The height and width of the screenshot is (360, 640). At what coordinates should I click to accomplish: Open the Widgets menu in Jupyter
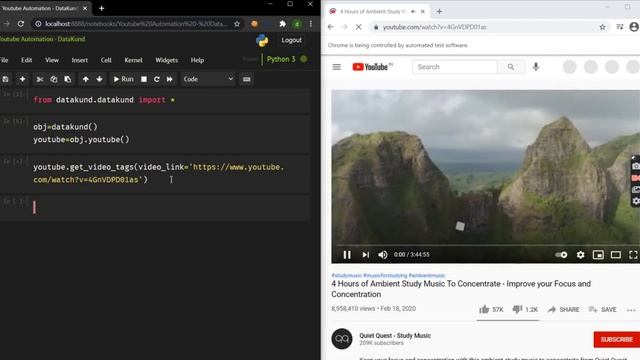point(167,60)
